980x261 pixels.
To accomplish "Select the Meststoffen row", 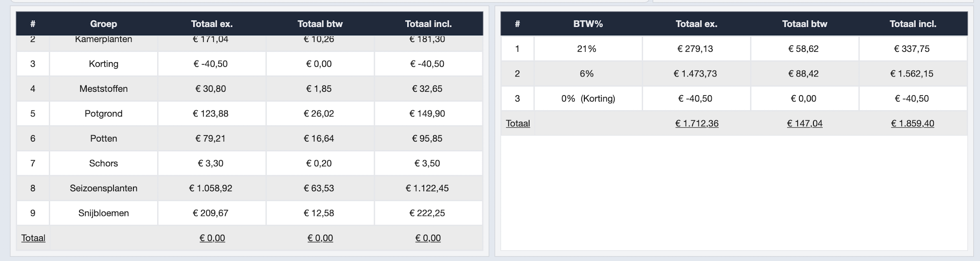I will [103, 89].
